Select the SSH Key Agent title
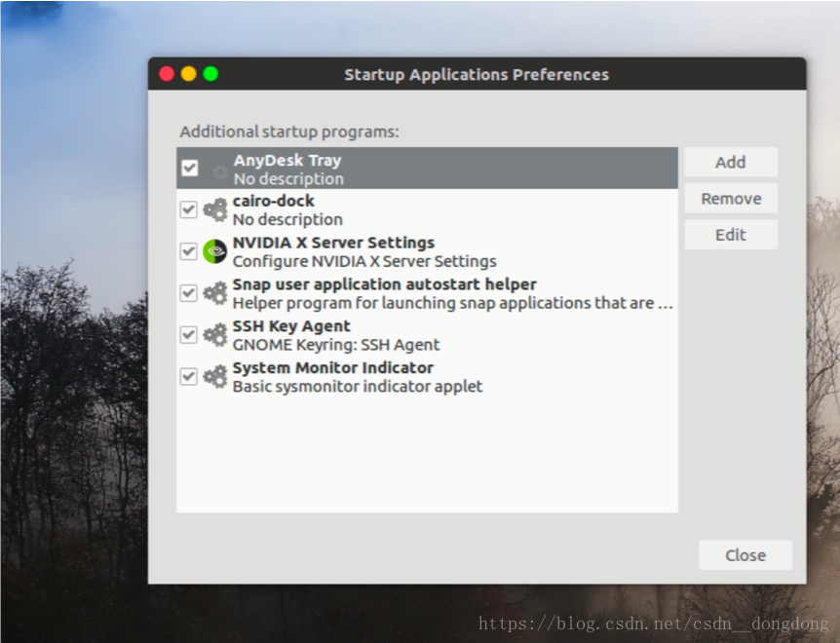Image resolution: width=840 pixels, height=643 pixels. (x=291, y=326)
